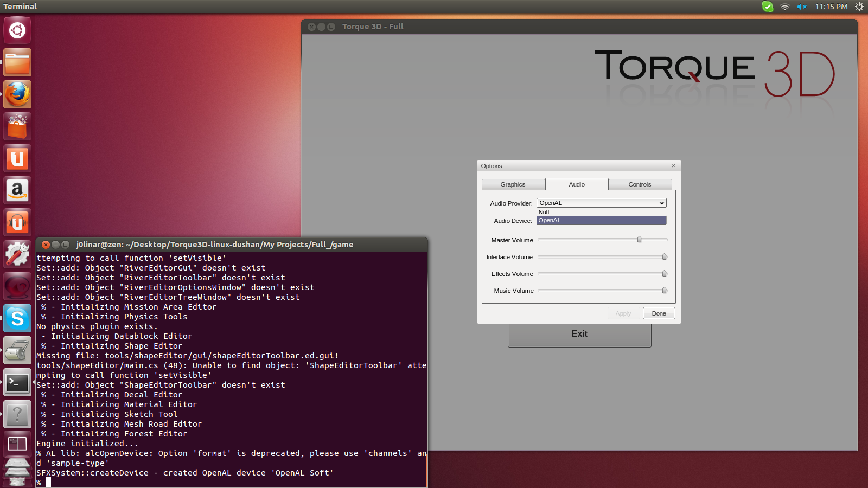
Task: Open System Settings wrench-gear icon
Action: (x=17, y=254)
